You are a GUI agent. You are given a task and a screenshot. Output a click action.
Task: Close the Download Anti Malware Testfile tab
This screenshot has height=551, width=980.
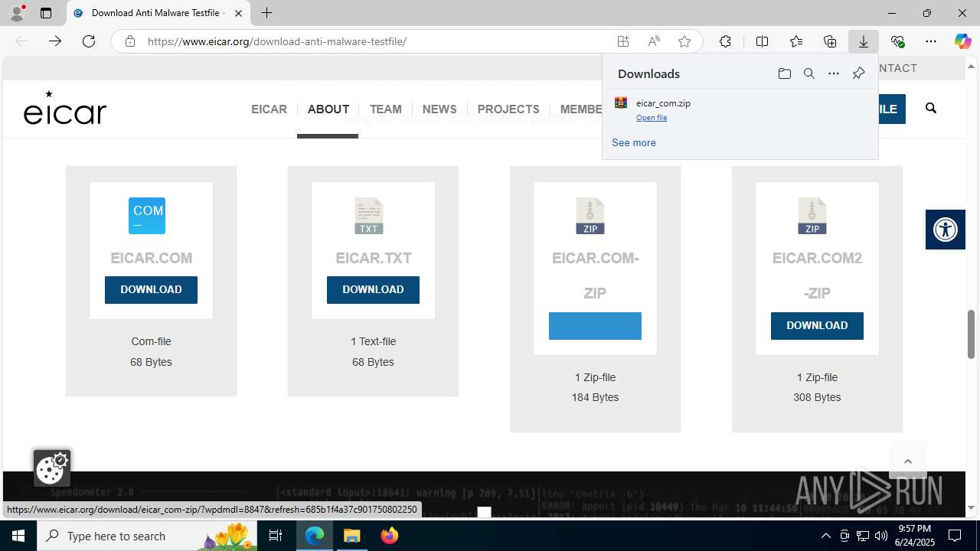coord(238,13)
